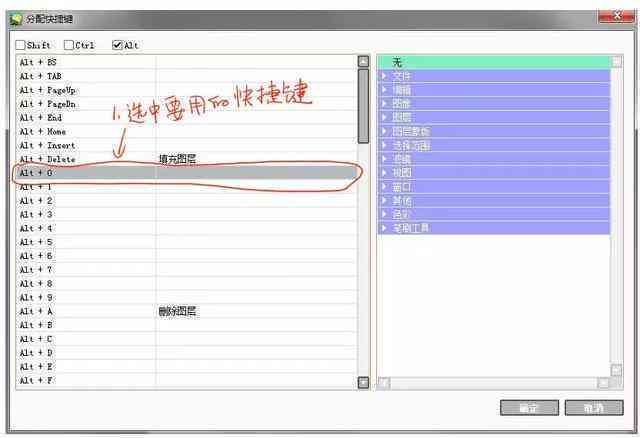Select the Alt + 2 shortcut row
The image size is (640, 438).
187,200
